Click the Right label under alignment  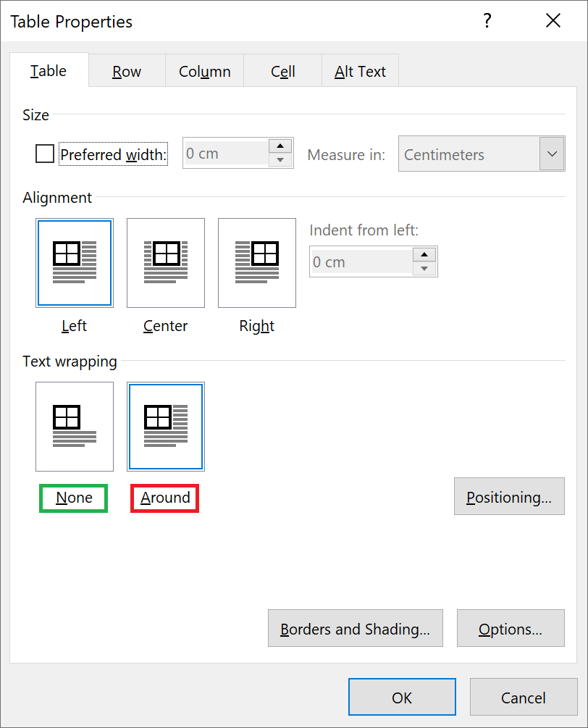click(256, 326)
